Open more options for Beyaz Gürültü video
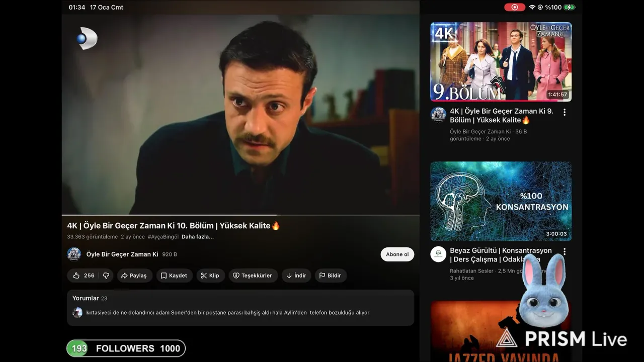 point(565,251)
